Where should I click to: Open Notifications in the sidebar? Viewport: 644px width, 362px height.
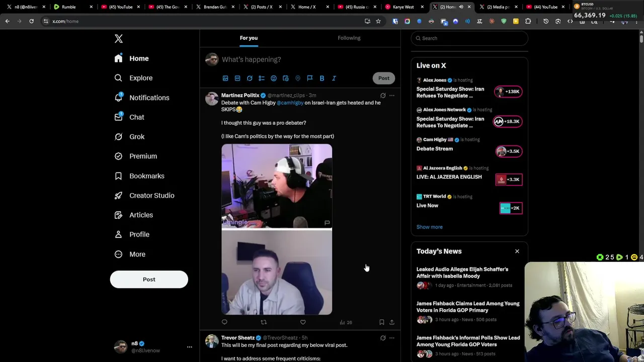[x=141, y=98]
